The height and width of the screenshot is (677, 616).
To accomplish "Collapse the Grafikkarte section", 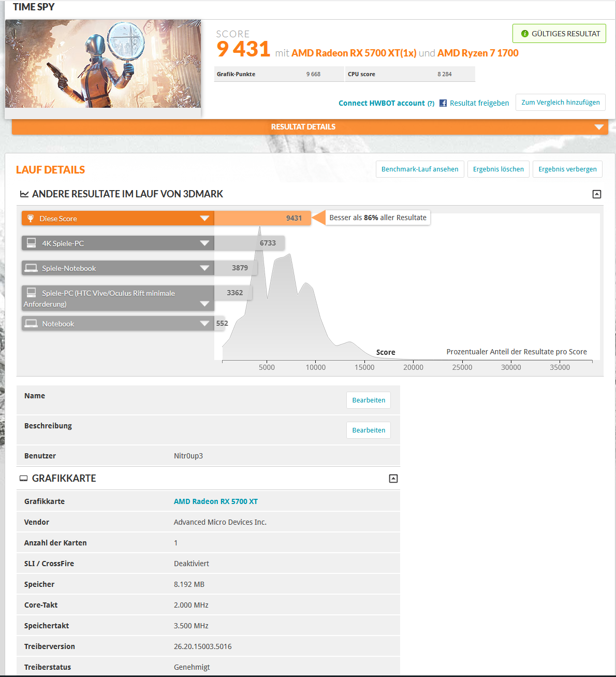I will pos(393,479).
